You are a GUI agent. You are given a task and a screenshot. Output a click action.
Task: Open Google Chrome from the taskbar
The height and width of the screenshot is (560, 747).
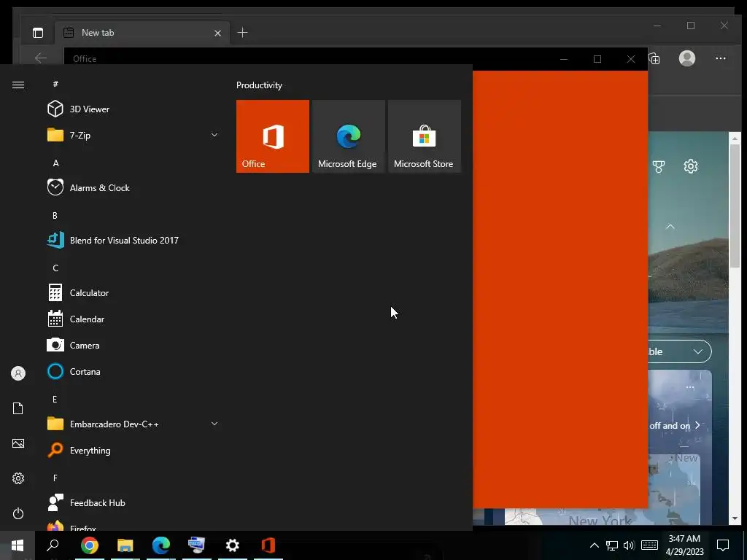[90, 545]
